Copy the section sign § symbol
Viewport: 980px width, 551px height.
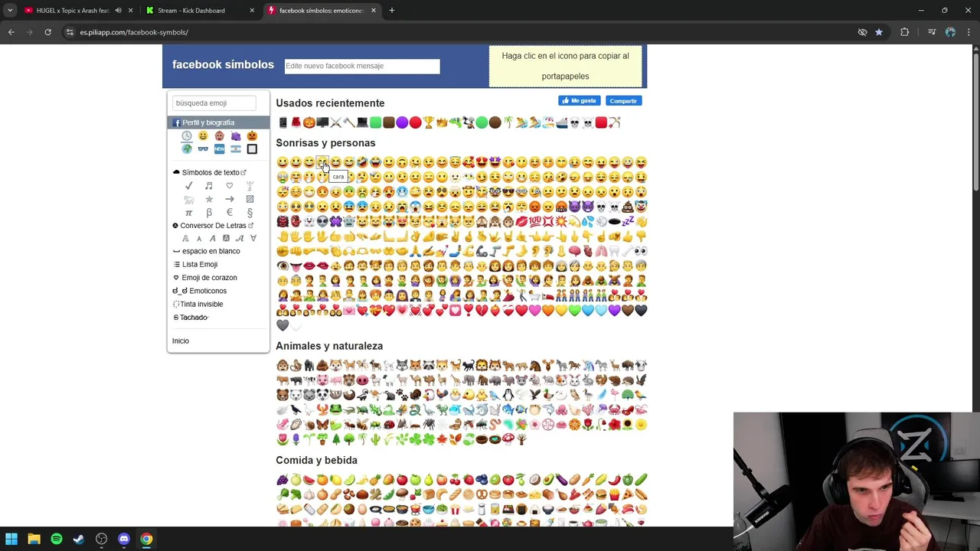click(x=250, y=213)
